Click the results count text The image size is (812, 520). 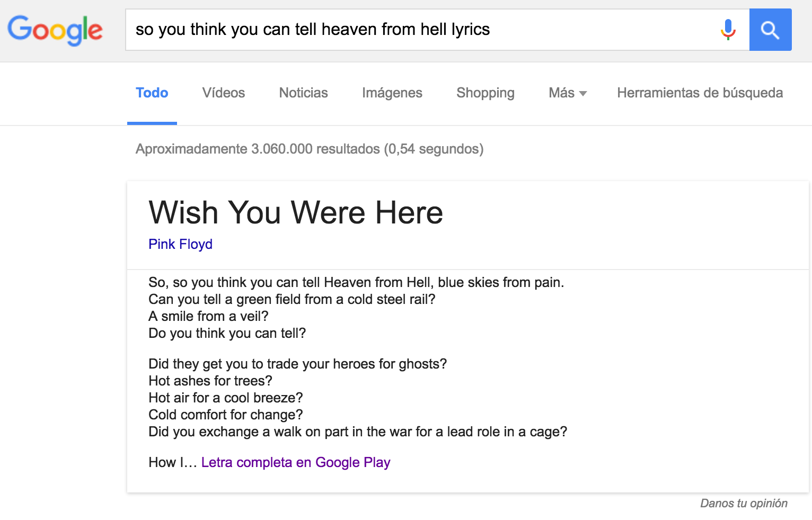click(309, 149)
